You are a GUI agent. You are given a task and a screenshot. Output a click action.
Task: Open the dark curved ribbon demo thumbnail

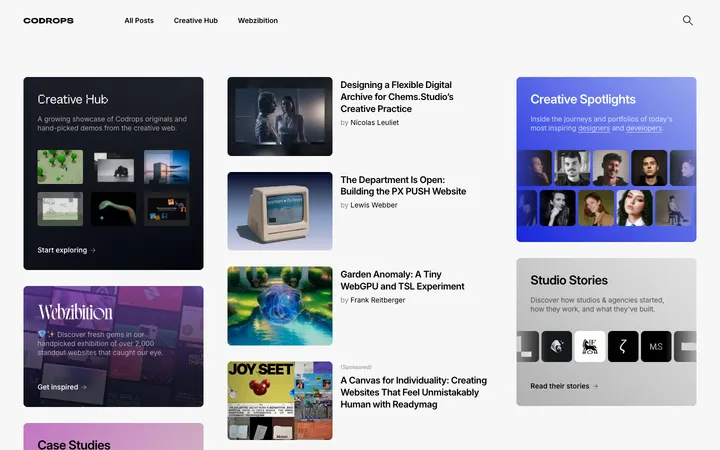click(x=113, y=209)
